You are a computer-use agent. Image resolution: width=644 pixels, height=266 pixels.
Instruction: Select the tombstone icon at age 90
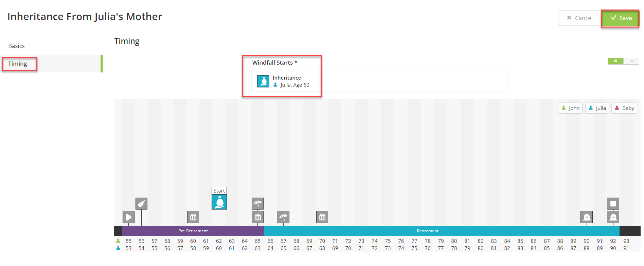(587, 217)
